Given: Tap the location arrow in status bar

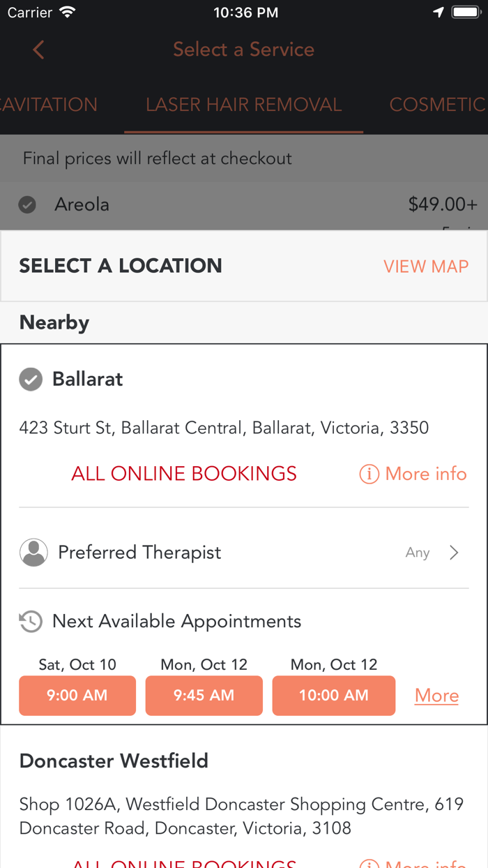Looking at the screenshot, I should (x=439, y=13).
